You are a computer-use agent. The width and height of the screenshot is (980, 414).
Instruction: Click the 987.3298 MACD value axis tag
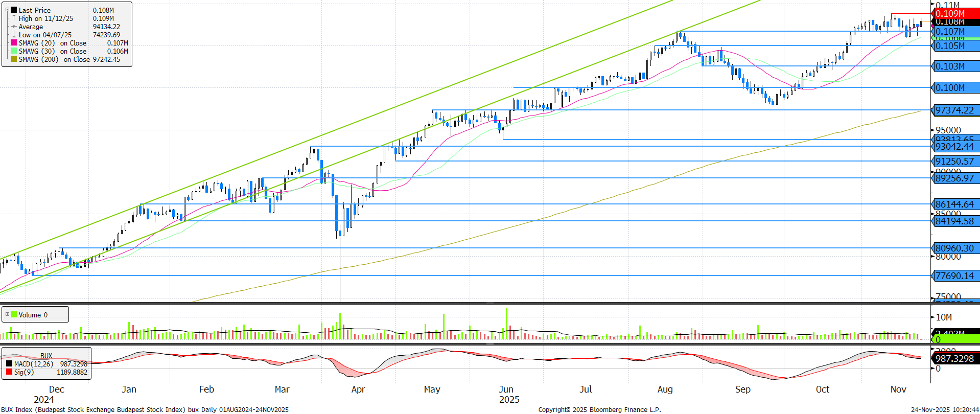(x=953, y=358)
